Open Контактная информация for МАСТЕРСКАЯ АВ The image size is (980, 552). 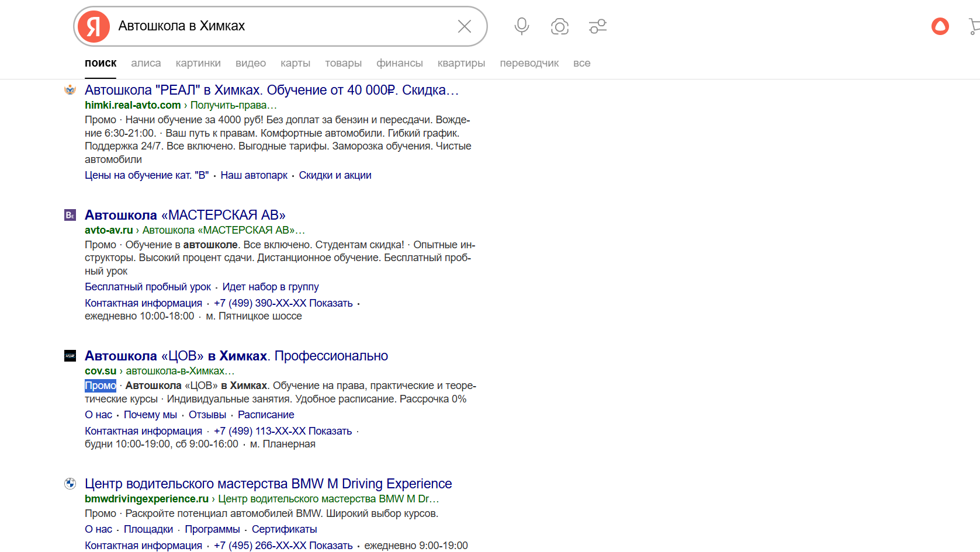(143, 303)
